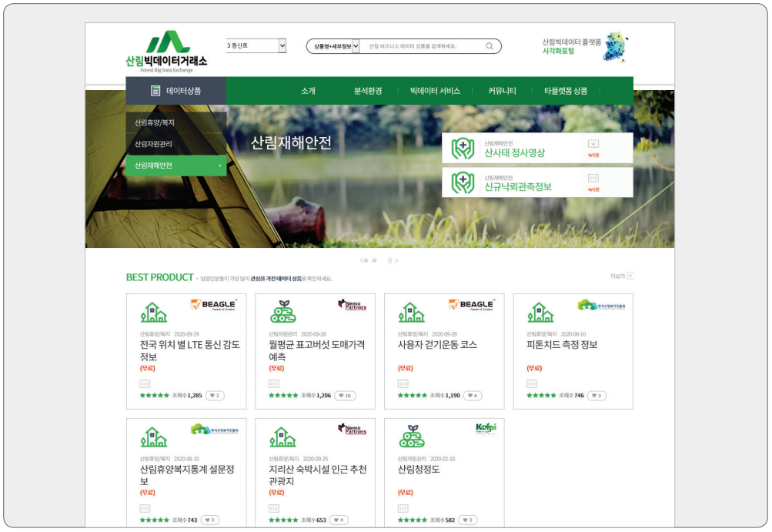Open 사용자 걷기운동 코스 product
This screenshot has height=532, width=772.
(x=437, y=345)
